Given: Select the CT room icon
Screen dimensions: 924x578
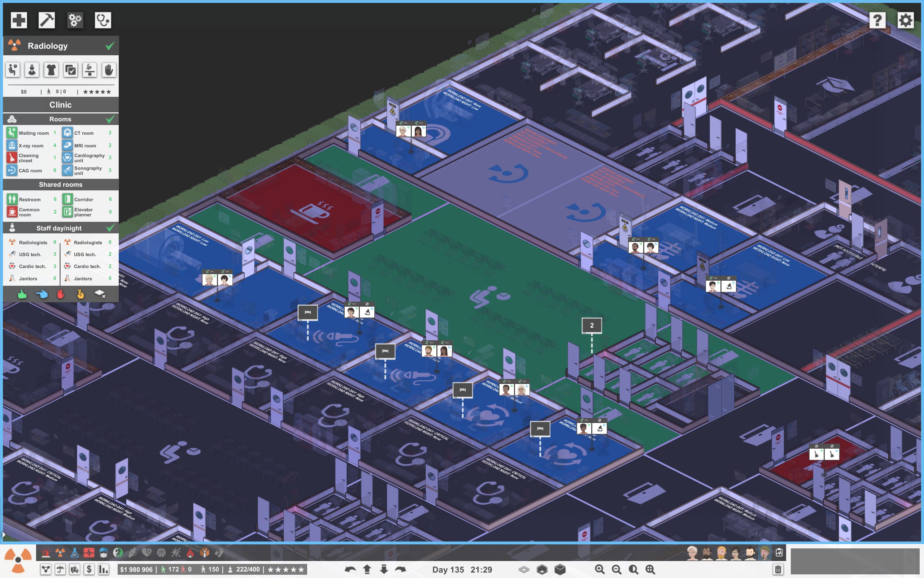Looking at the screenshot, I should (x=67, y=133).
